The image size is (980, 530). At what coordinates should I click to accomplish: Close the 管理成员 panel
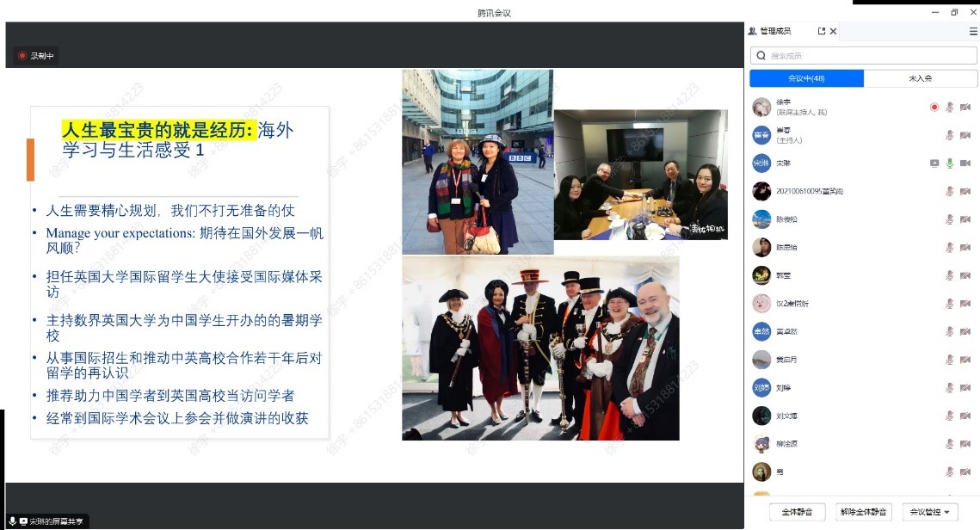(833, 31)
